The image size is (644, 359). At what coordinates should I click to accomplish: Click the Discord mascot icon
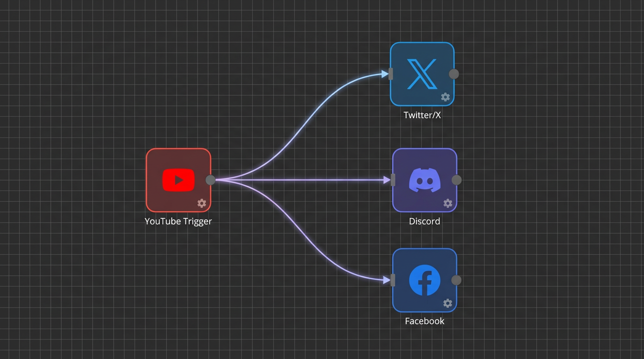point(424,180)
